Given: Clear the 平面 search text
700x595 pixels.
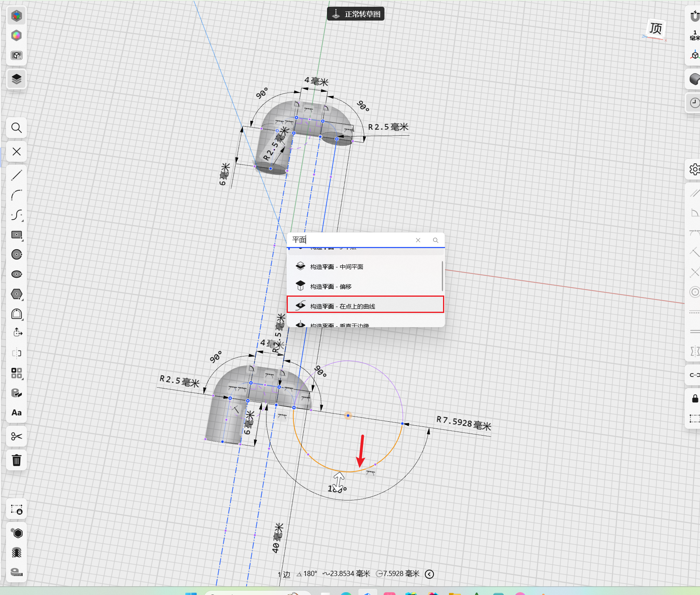Looking at the screenshot, I should (418, 240).
